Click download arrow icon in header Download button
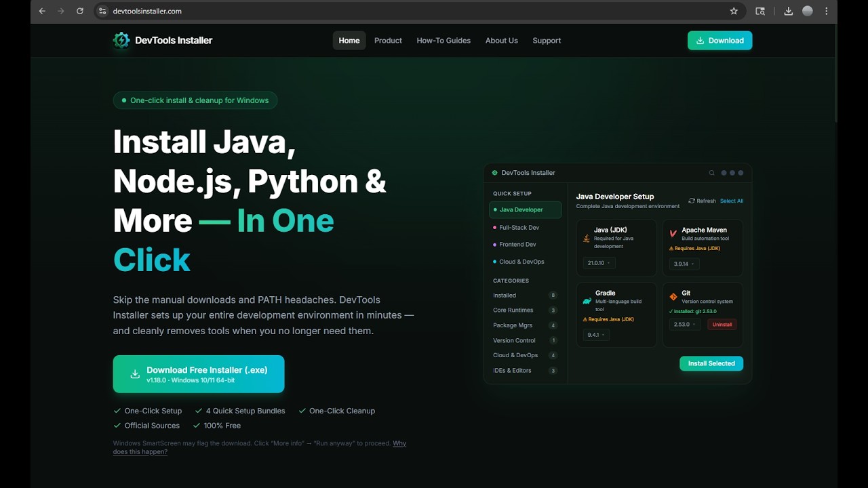868x488 pixels. click(700, 41)
